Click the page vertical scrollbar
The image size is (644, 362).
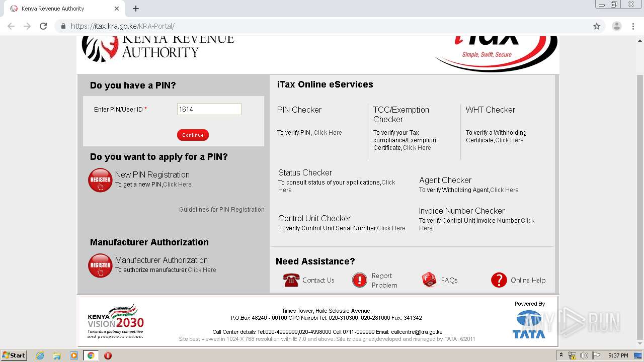coord(640,206)
